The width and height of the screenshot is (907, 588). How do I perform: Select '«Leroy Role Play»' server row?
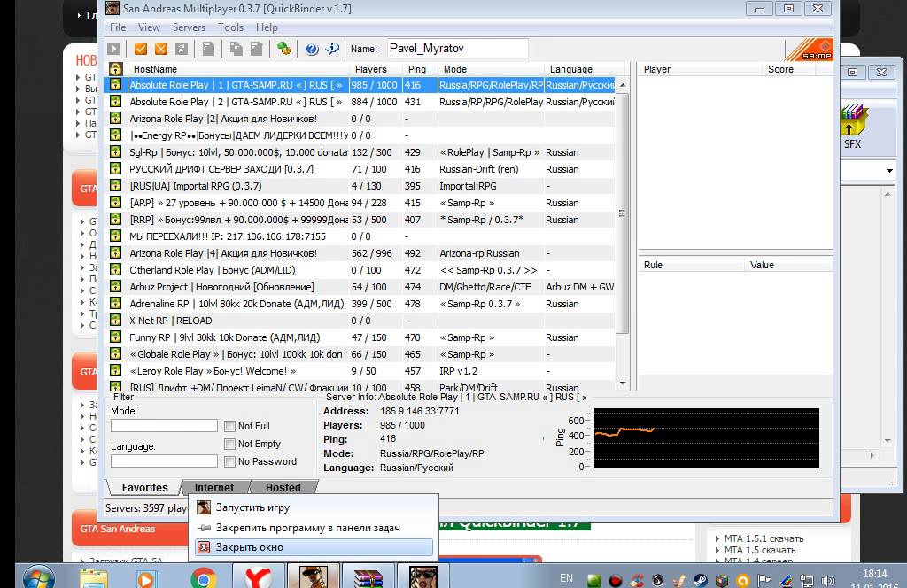point(360,371)
